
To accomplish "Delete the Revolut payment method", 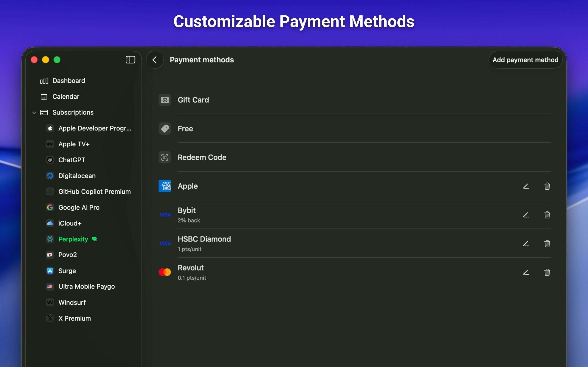I will click(547, 272).
